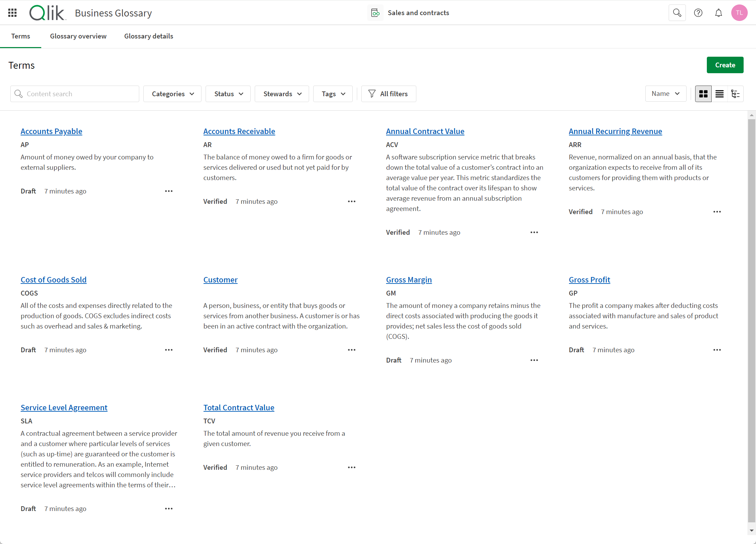756x544 pixels.
Task: Click the grid view icon
Action: [x=703, y=94]
